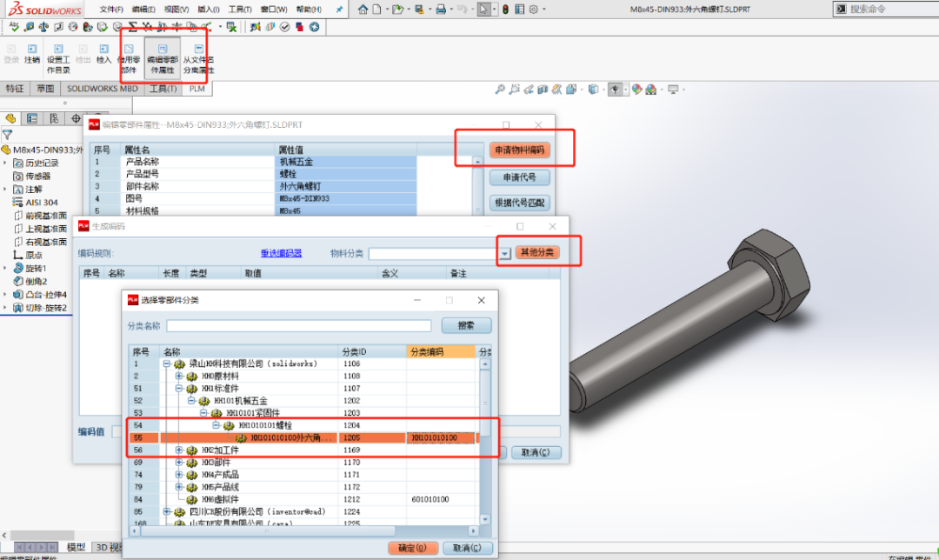Open the 插入(I) menu
This screenshot has width=939, height=560.
click(209, 9)
